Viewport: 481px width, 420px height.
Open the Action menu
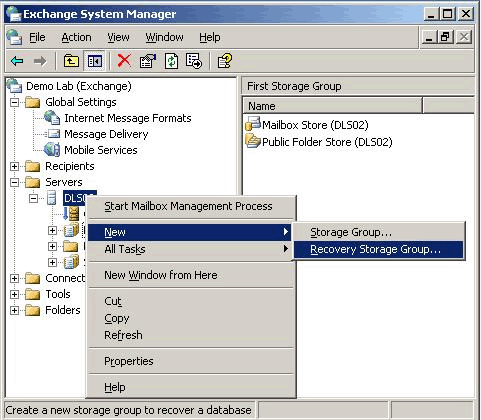click(76, 37)
